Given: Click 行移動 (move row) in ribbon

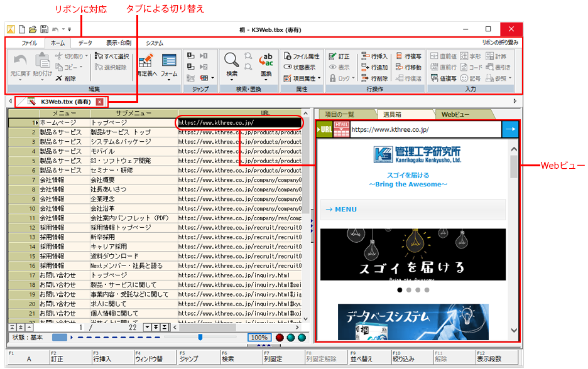Looking at the screenshot, I should 408,67.
